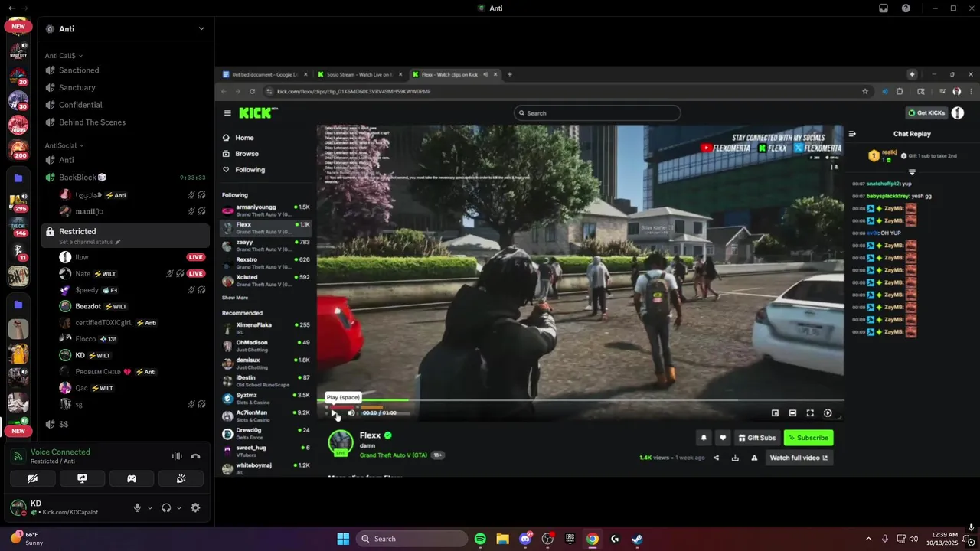This screenshot has height=551, width=980.
Task: Select user Beezdot in Restricted channel
Action: point(125,306)
